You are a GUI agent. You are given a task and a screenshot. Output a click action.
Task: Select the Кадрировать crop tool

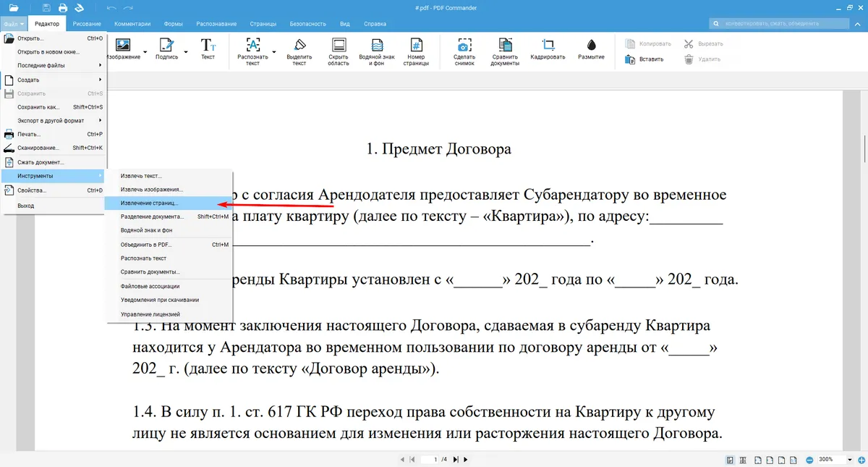pos(548,51)
